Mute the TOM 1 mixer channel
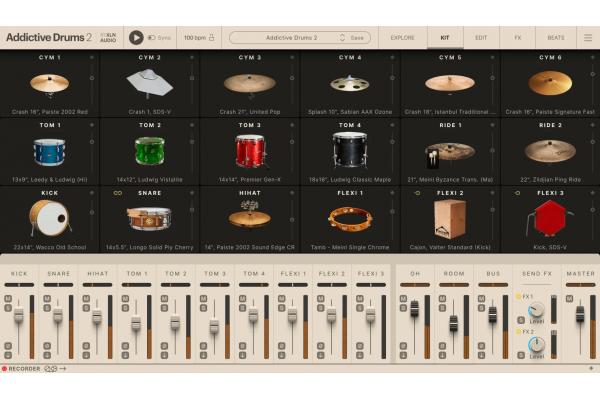 [125, 299]
